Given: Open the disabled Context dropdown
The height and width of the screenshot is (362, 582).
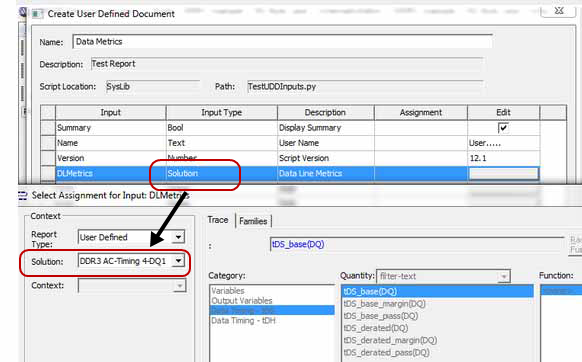Looking at the screenshot, I should tap(180, 286).
